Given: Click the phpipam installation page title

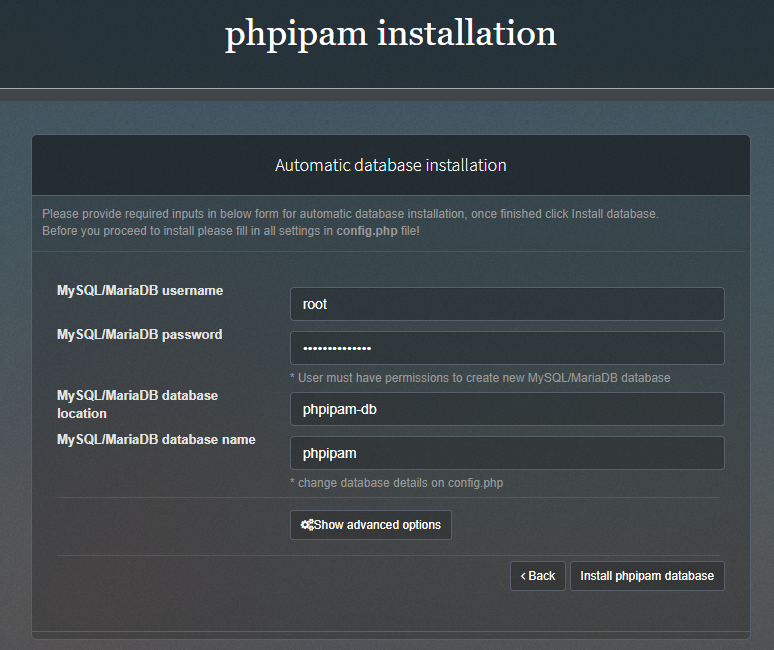Looking at the screenshot, I should pyautogui.click(x=390, y=34).
